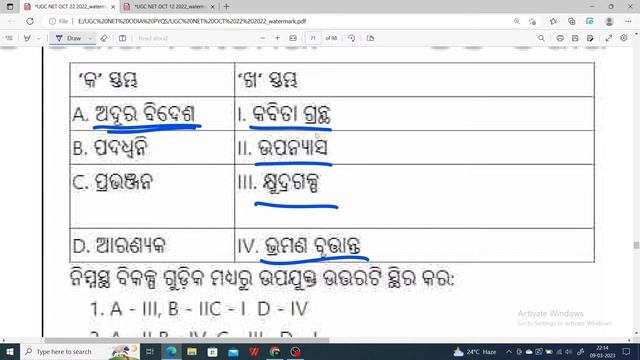The image size is (640, 360).
Task: Open the tab actions menu icon
Action: 10,7
